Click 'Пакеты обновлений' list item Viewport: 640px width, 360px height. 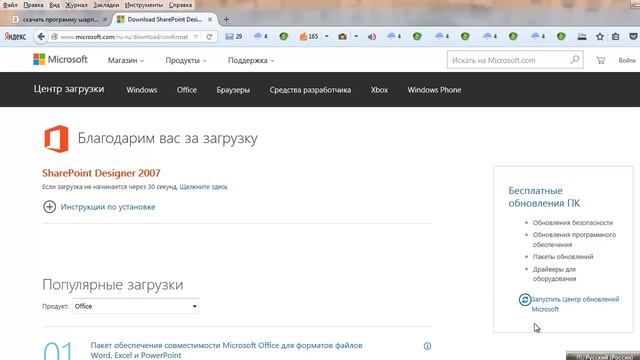563,257
